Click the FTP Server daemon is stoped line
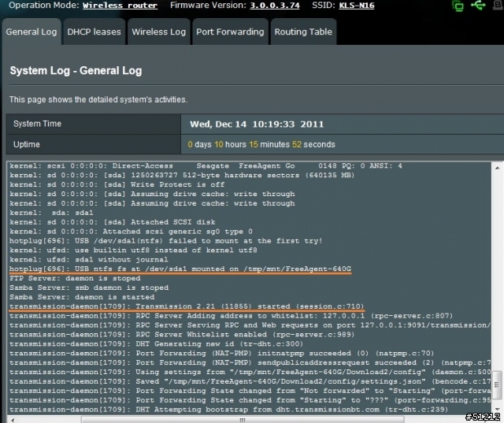Viewport: 504px width, 423px height. point(76,279)
